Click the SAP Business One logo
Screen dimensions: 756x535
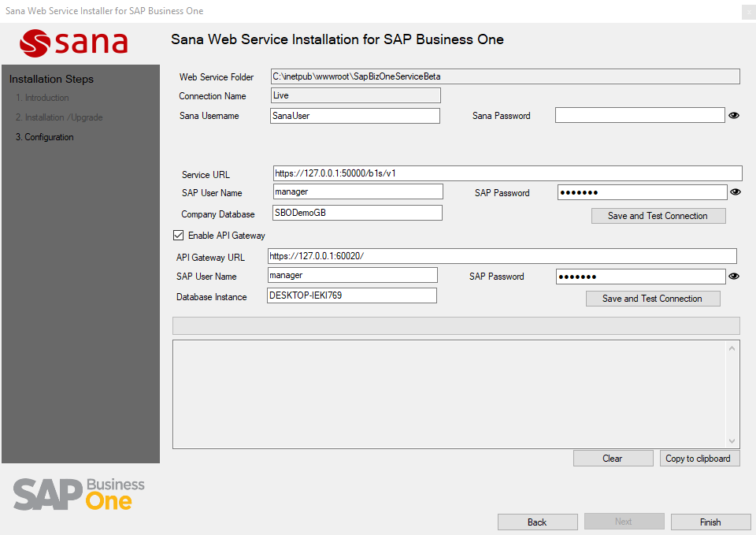79,493
